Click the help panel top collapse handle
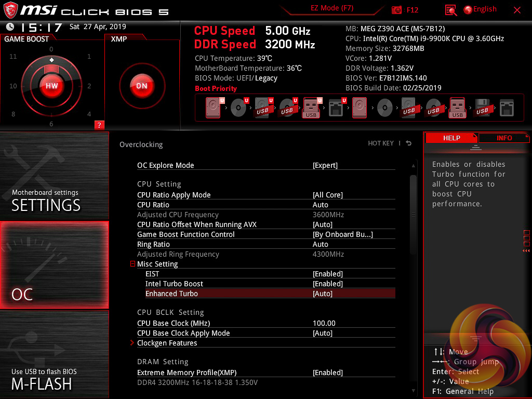The image size is (532, 399). [476, 147]
